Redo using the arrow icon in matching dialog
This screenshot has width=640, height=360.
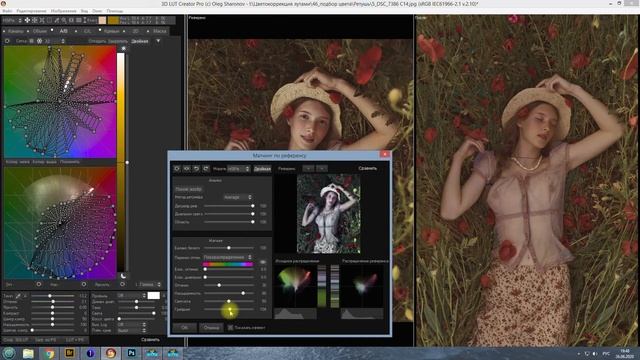[206, 168]
